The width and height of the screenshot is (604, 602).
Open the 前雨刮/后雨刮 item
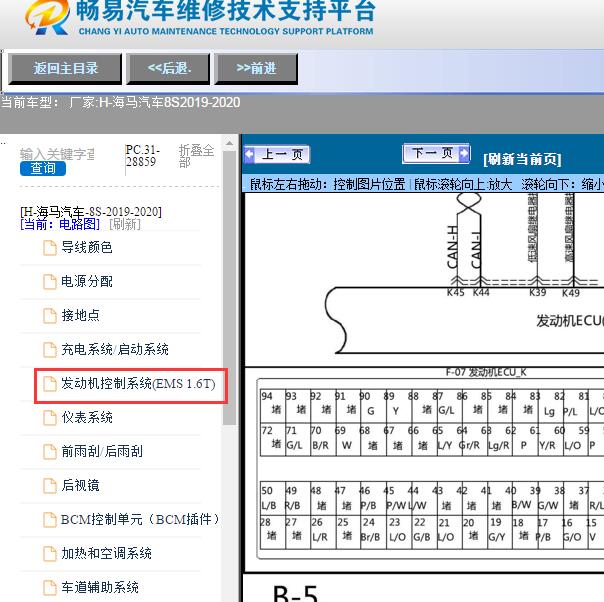point(102,451)
